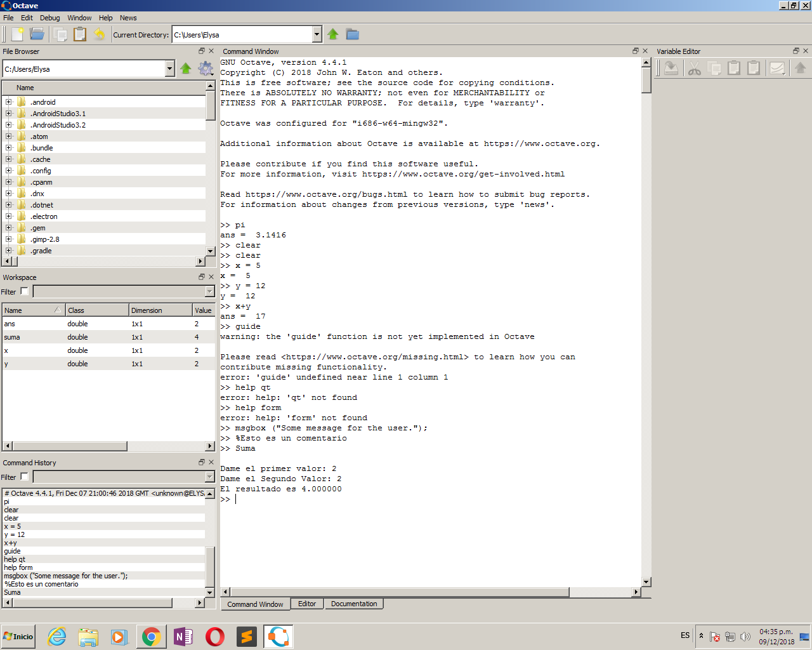The width and height of the screenshot is (812, 650).
Task: Click the Paste clipboard icon in main toolbar
Action: [x=80, y=34]
